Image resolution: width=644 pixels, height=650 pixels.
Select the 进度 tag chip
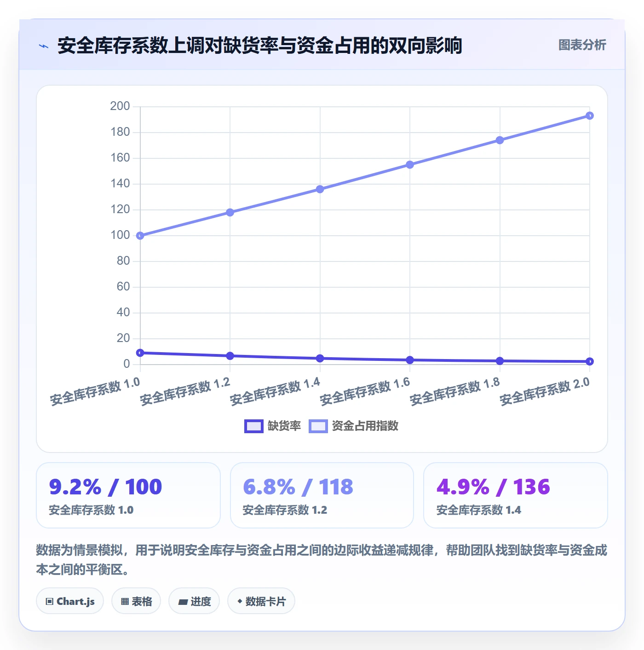(x=194, y=601)
